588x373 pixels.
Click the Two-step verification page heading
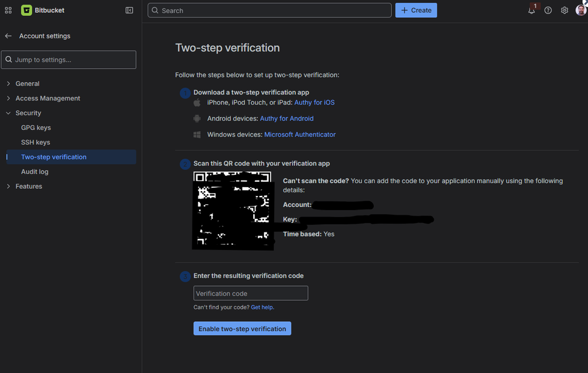click(x=227, y=48)
